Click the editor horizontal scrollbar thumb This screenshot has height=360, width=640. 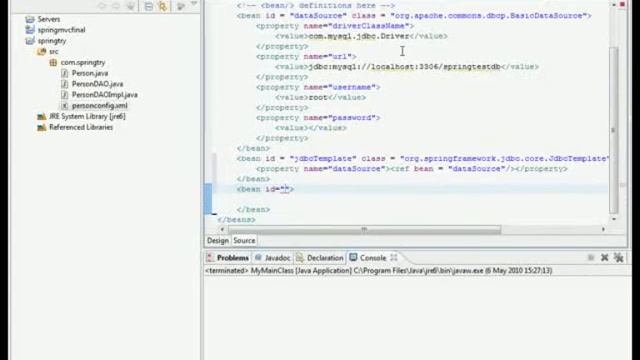[x=364, y=229]
